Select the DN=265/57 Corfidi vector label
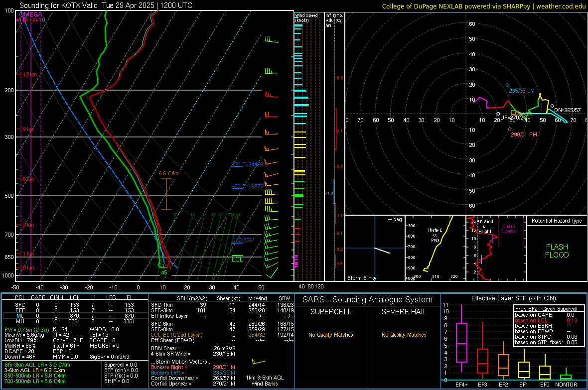Viewport: 588px width, 390px height. pos(568,110)
